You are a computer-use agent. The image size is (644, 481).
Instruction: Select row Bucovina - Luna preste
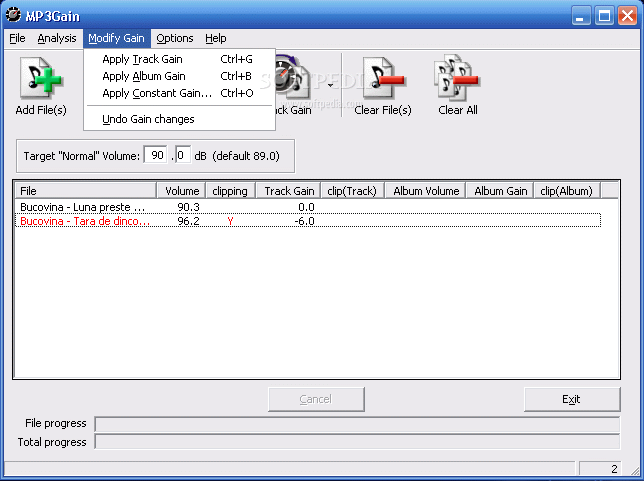(308, 207)
